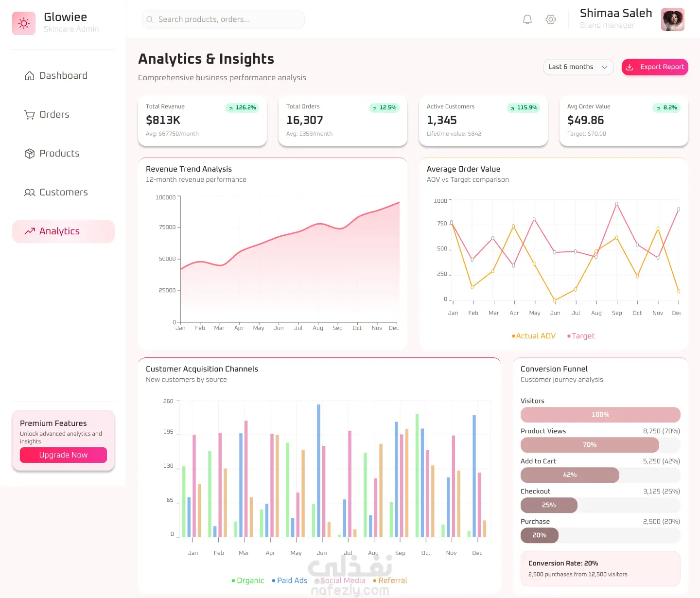
Task: Go to the Customers menu item
Action: pyautogui.click(x=63, y=193)
